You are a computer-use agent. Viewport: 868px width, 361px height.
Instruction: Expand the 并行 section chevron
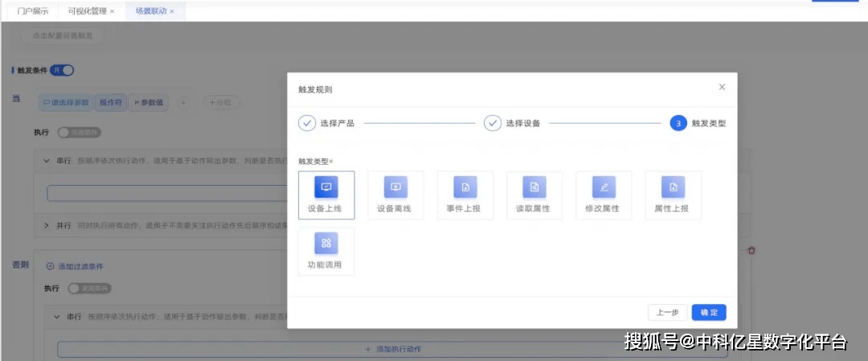pyautogui.click(x=47, y=224)
